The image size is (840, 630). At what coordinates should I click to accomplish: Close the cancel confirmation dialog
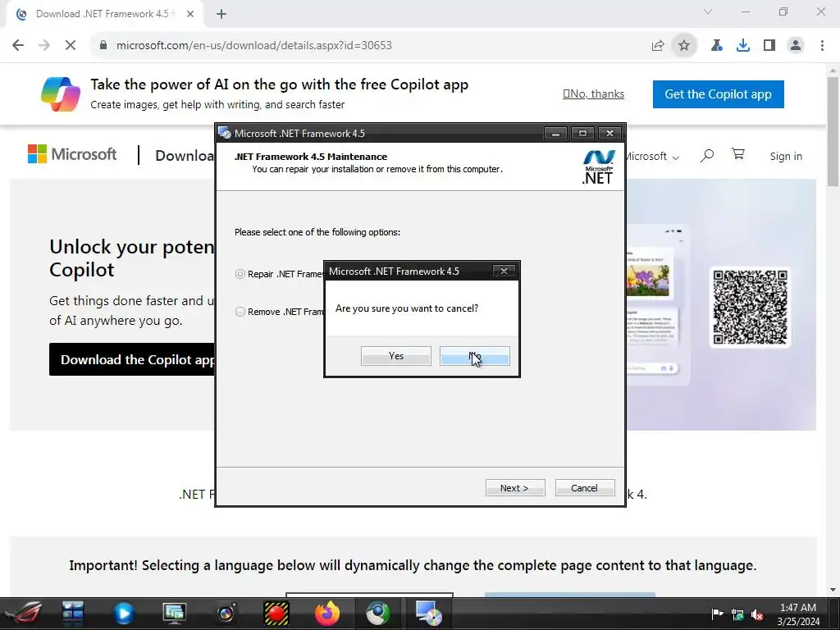pyautogui.click(x=504, y=271)
